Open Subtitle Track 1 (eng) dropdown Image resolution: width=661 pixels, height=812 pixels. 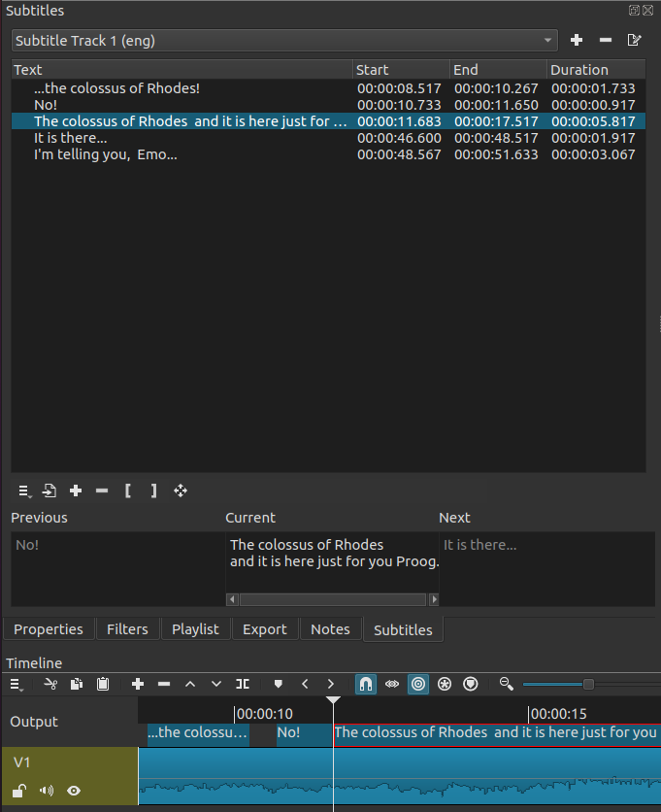point(284,41)
